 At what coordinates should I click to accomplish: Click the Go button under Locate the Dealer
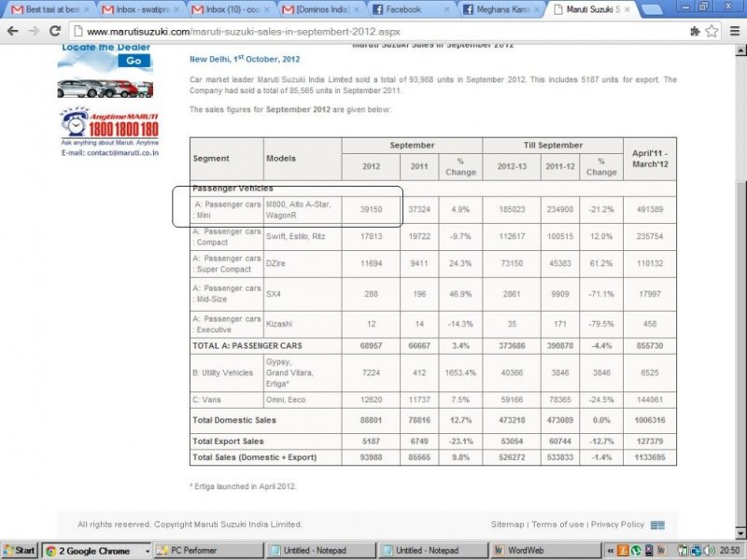pos(134,61)
